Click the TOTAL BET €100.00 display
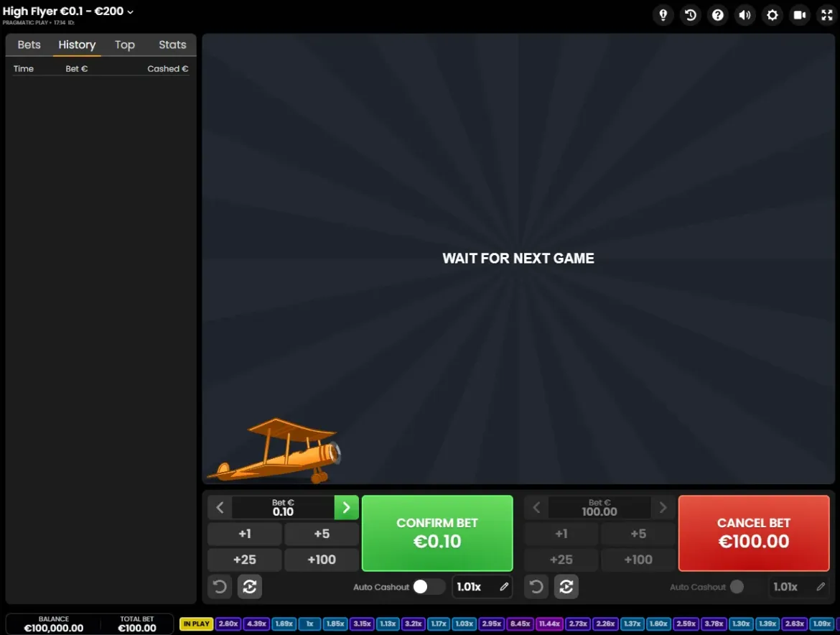840x635 pixels. pyautogui.click(x=137, y=624)
